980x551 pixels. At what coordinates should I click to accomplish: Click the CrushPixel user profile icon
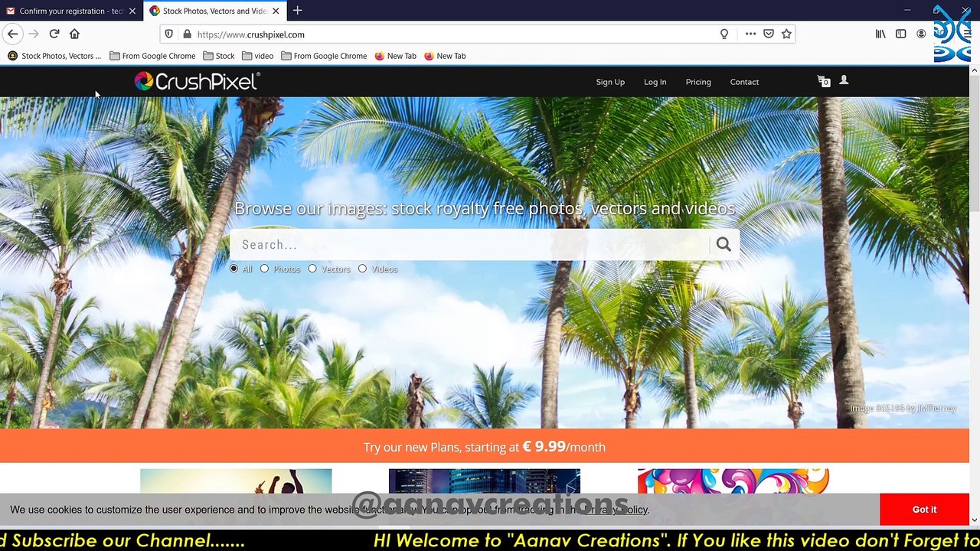point(844,80)
